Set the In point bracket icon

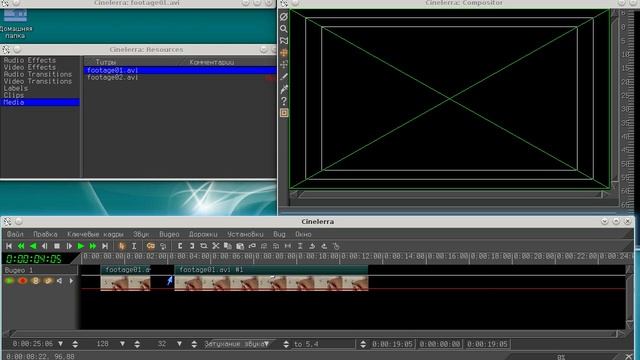(180, 246)
